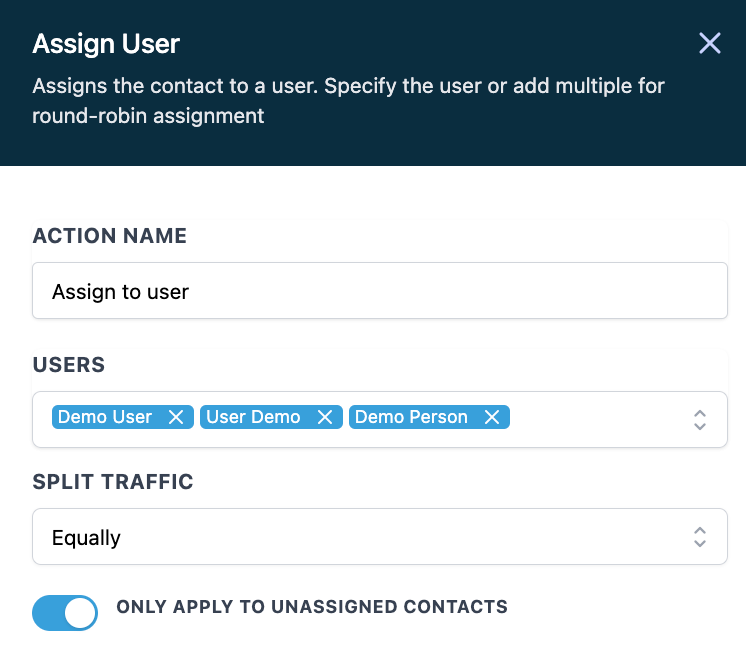
Task: Click Split Traffic chevron arrows icon
Action: [700, 537]
